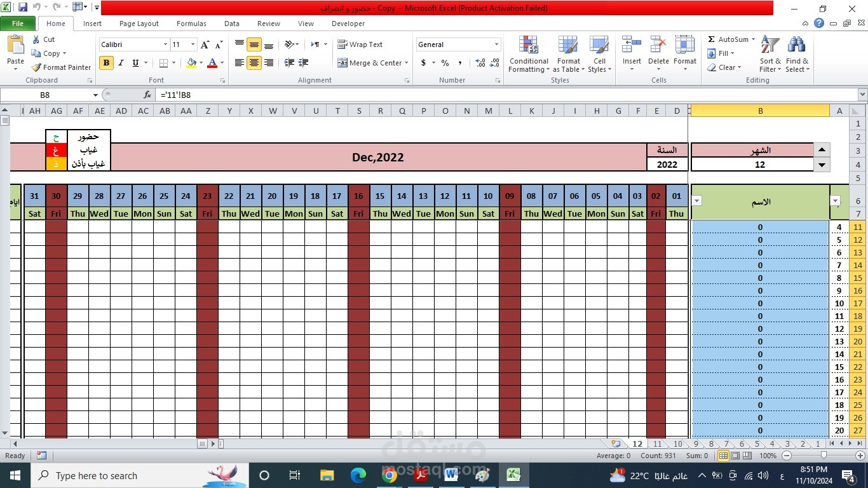Apply the fill color bucket
The height and width of the screenshot is (488, 868).
click(x=191, y=63)
